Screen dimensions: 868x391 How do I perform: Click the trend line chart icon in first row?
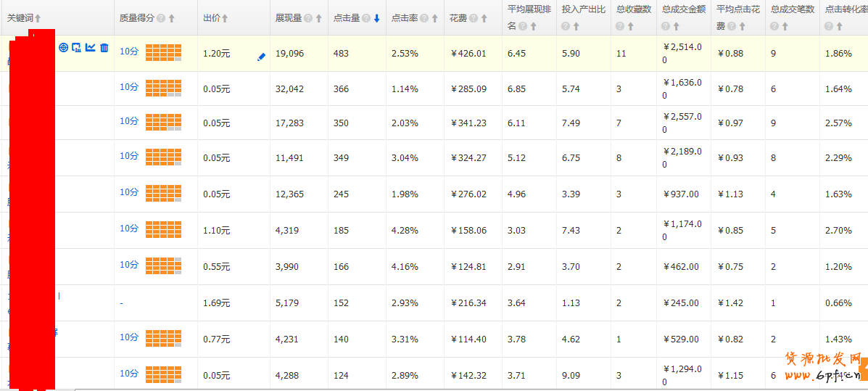click(x=91, y=48)
